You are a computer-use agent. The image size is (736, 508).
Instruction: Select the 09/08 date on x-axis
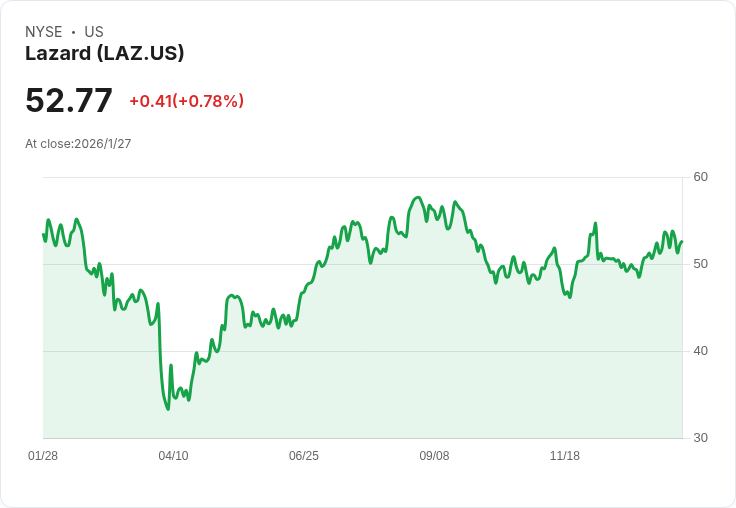[434, 456]
